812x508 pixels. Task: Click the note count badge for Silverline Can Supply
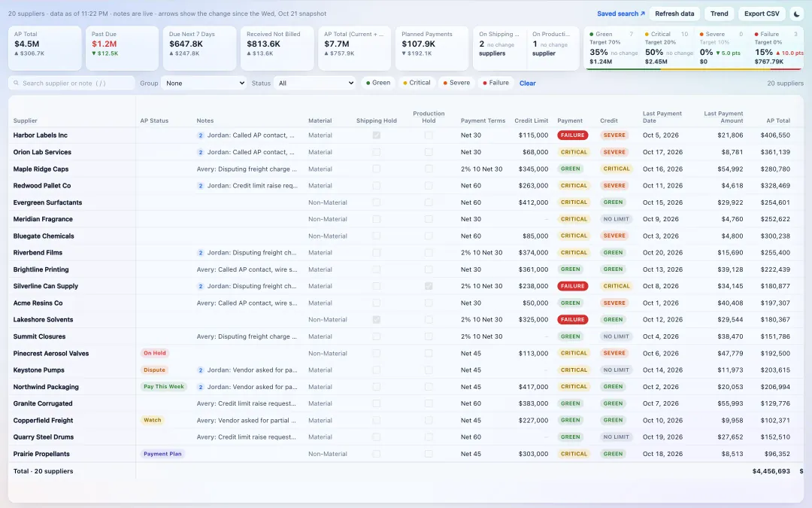(201, 286)
